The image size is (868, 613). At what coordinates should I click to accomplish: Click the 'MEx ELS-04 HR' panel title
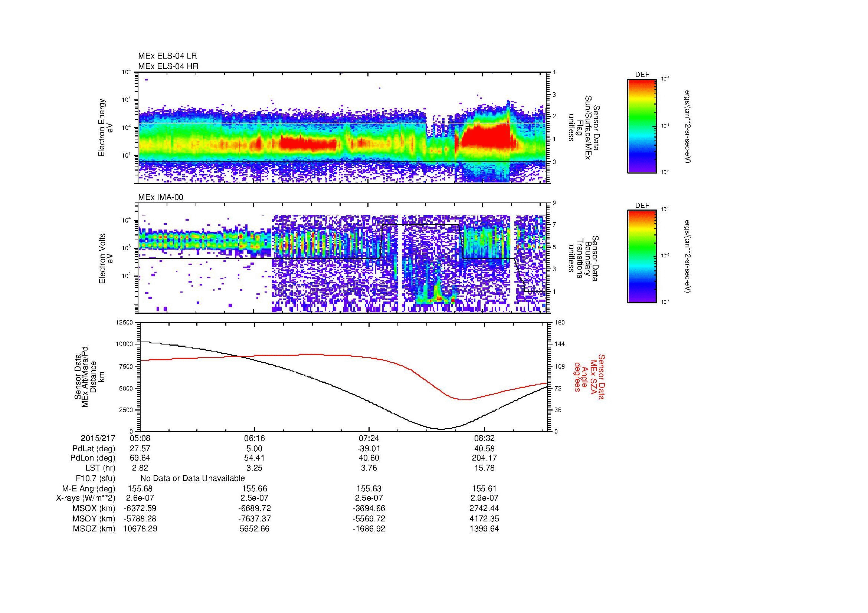coord(168,66)
